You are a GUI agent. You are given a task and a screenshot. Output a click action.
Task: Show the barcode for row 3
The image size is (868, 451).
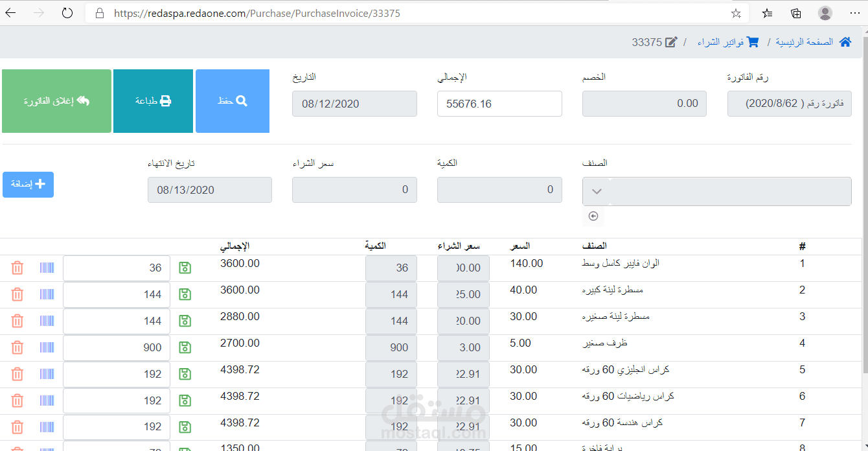tap(47, 321)
